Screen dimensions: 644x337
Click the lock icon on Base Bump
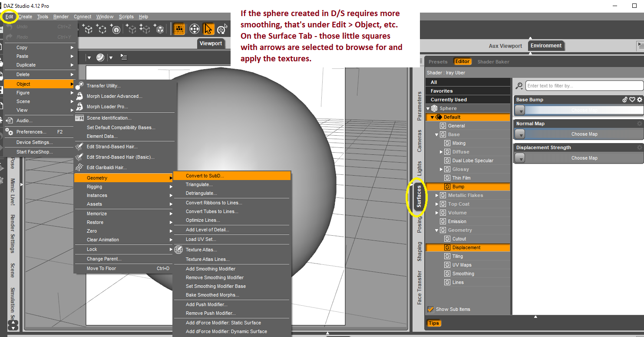(624, 100)
